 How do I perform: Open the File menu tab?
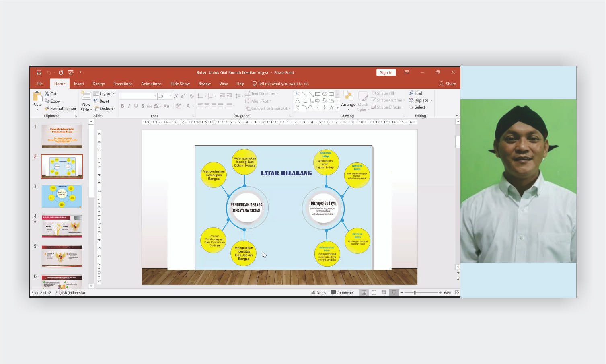(x=40, y=84)
